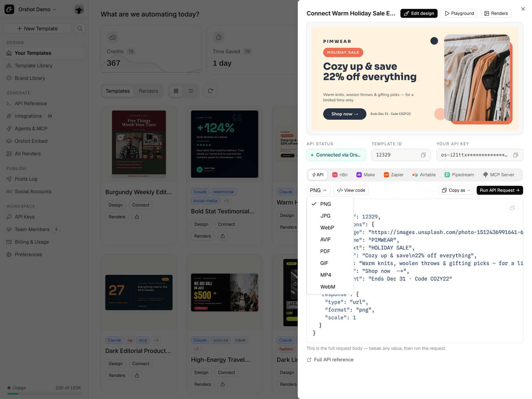Click the Orshot logo icon
Image resolution: width=532 pixels, height=399 pixels.
point(9,9)
